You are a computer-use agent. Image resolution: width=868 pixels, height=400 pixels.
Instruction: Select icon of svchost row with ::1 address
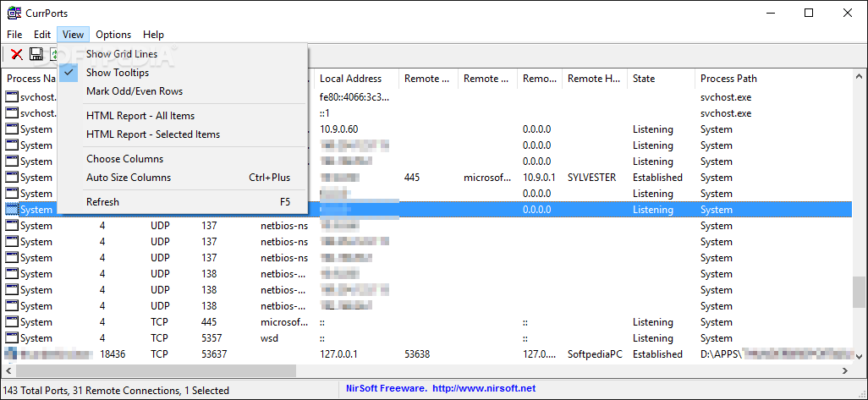(x=12, y=113)
